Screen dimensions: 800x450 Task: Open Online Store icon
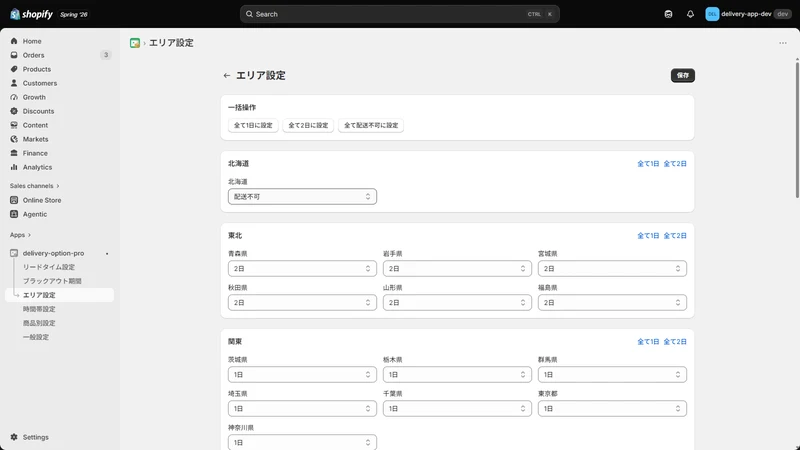(x=14, y=200)
